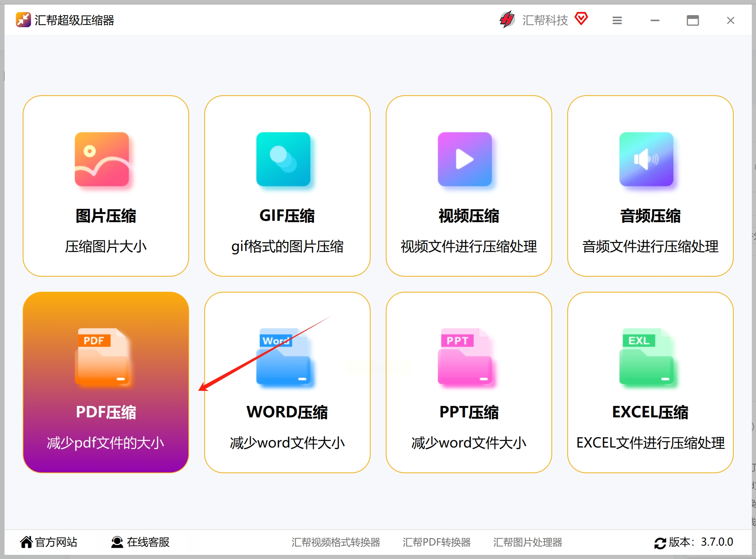Image resolution: width=756 pixels, height=559 pixels.
Task: Open the hamburger menu in title bar
Action: click(x=617, y=20)
